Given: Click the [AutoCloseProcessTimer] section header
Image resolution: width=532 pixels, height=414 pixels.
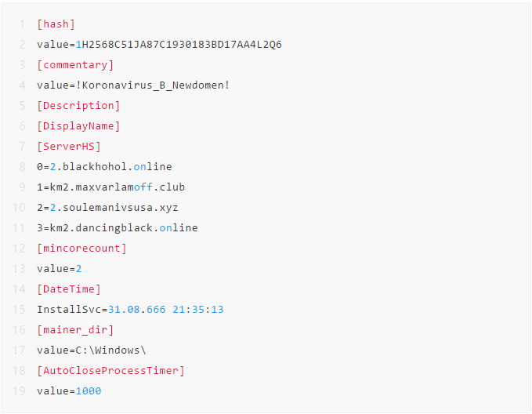Looking at the screenshot, I should [x=110, y=371].
